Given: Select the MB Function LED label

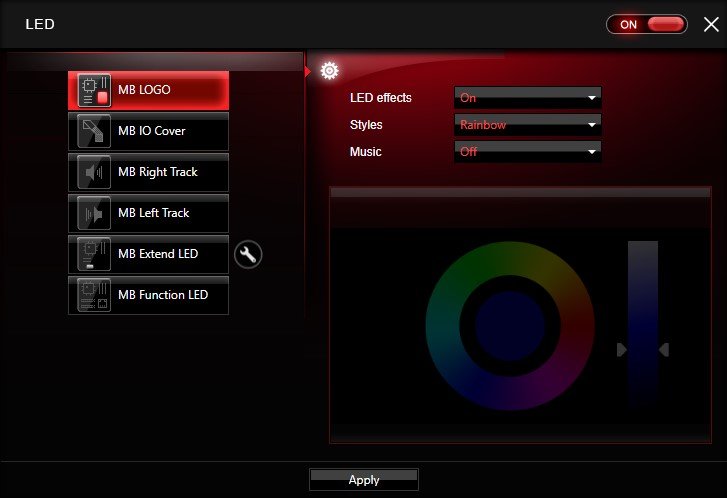Looking at the screenshot, I should point(163,295).
